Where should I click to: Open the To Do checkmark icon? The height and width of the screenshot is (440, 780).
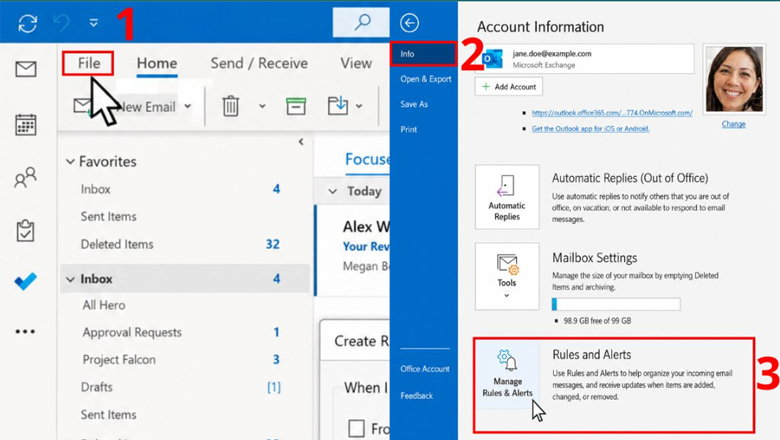[25, 281]
